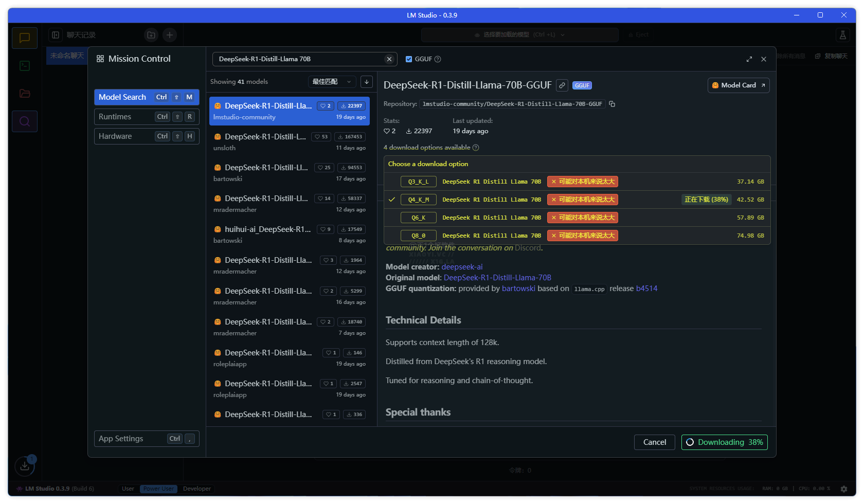Open the chat icon in left sidebar

(x=24, y=38)
